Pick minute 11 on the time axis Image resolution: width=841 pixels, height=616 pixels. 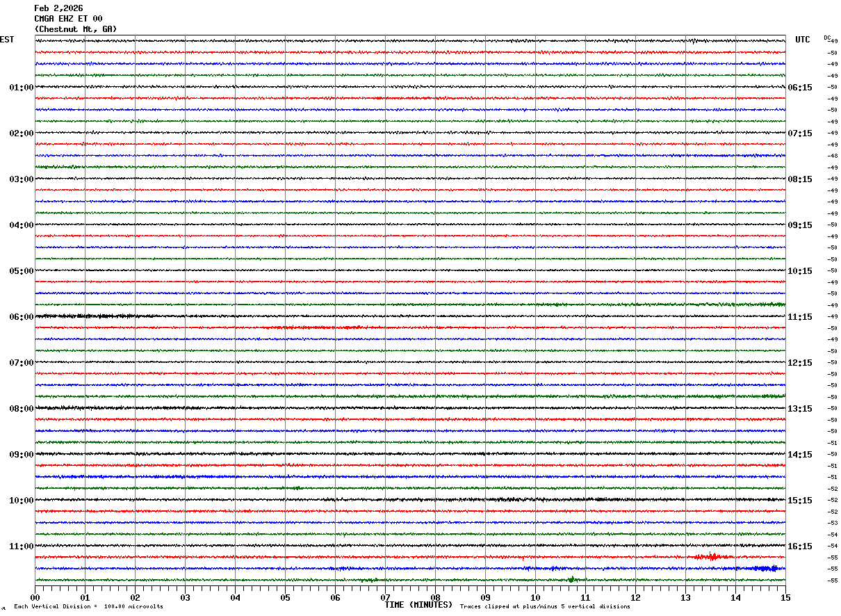(585, 597)
